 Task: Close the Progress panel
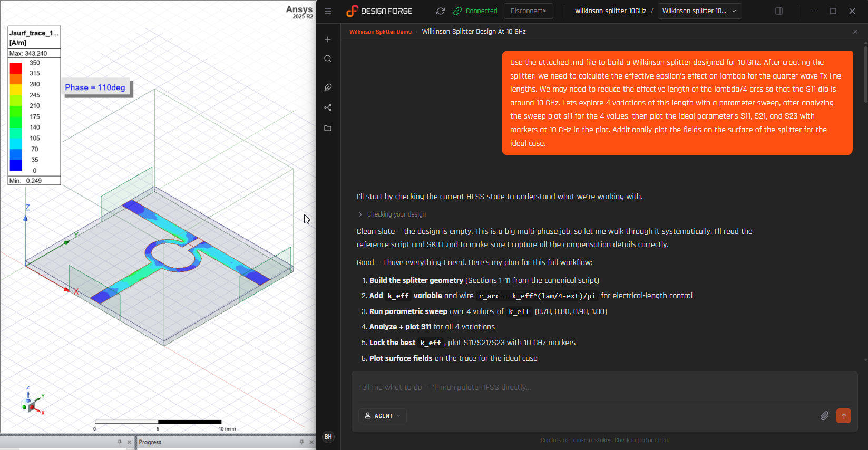point(311,442)
